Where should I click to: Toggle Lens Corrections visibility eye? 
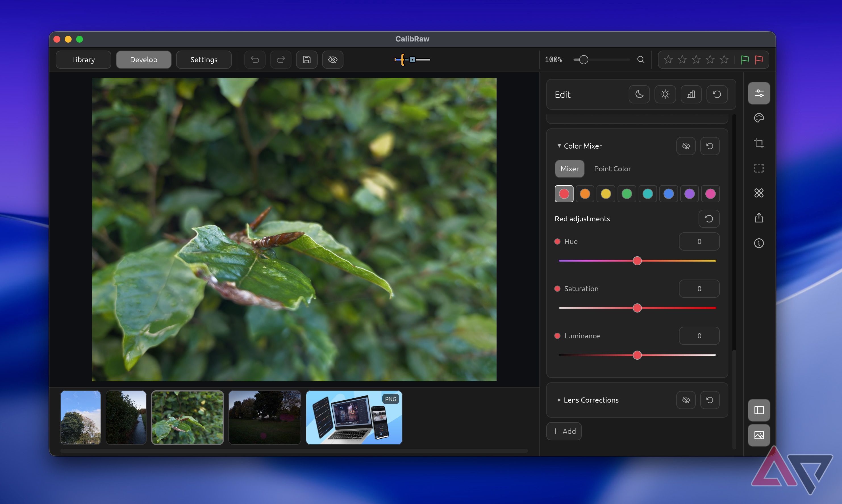686,400
